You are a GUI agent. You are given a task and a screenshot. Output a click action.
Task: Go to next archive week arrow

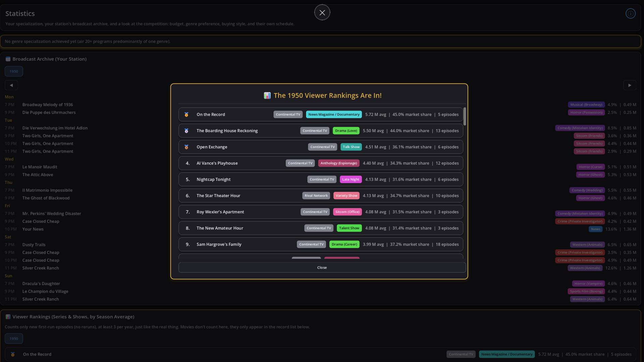tap(630, 85)
